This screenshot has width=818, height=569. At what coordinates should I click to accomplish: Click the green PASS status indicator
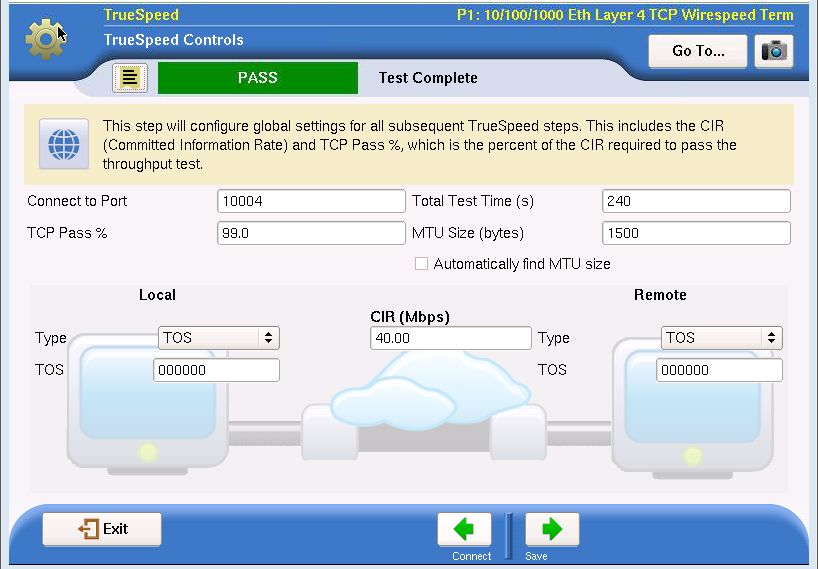coord(258,78)
